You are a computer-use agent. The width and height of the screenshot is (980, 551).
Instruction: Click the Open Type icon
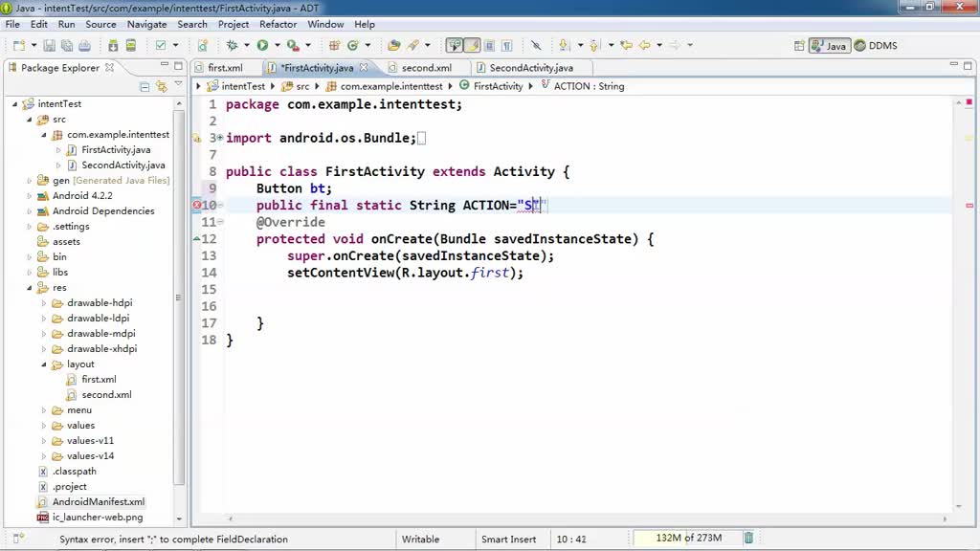[x=393, y=46]
